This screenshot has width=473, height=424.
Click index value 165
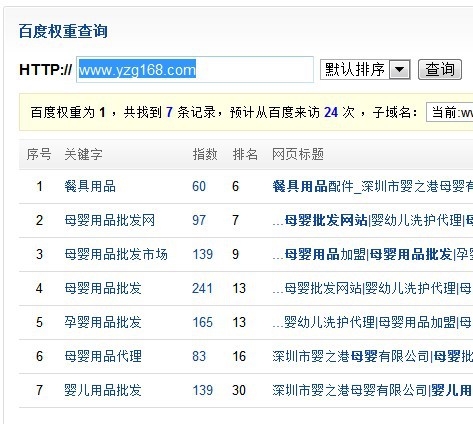point(203,322)
